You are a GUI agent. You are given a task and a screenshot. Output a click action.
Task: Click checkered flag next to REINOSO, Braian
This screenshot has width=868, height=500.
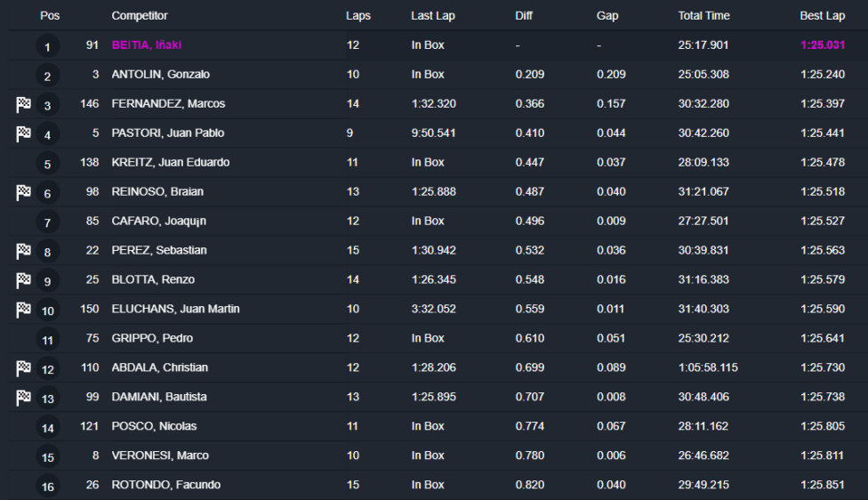coord(23,192)
